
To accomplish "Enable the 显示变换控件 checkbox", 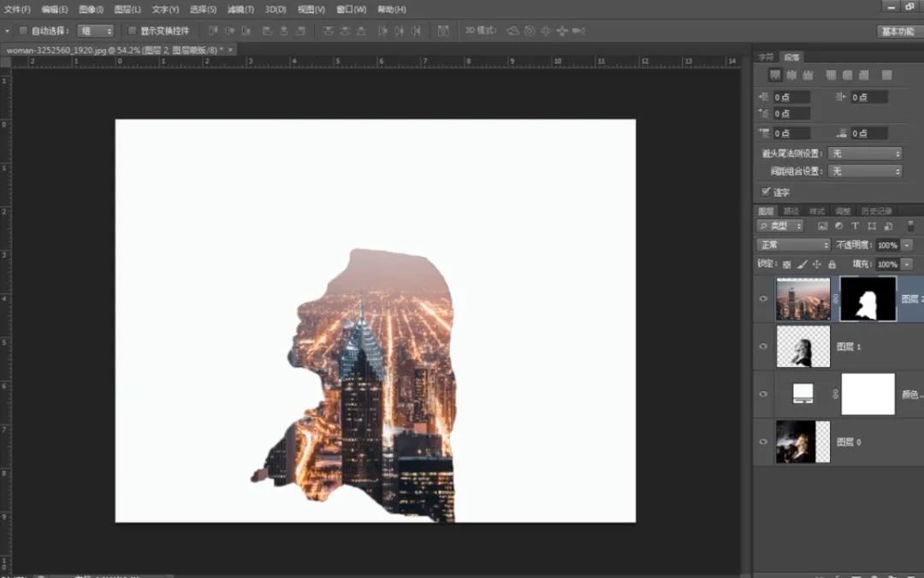I will point(132,31).
